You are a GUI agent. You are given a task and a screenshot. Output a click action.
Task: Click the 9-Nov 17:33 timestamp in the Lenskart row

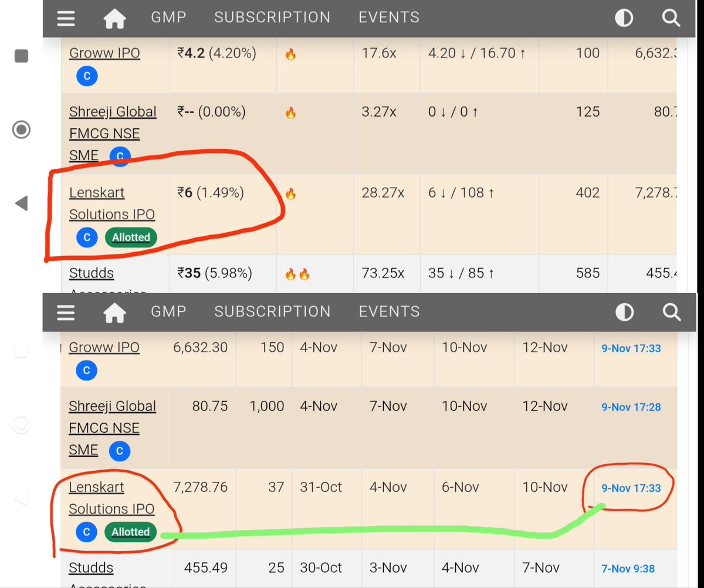click(631, 488)
